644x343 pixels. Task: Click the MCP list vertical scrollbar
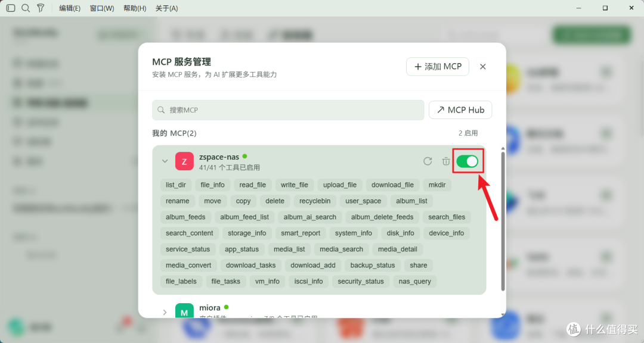pyautogui.click(x=503, y=222)
